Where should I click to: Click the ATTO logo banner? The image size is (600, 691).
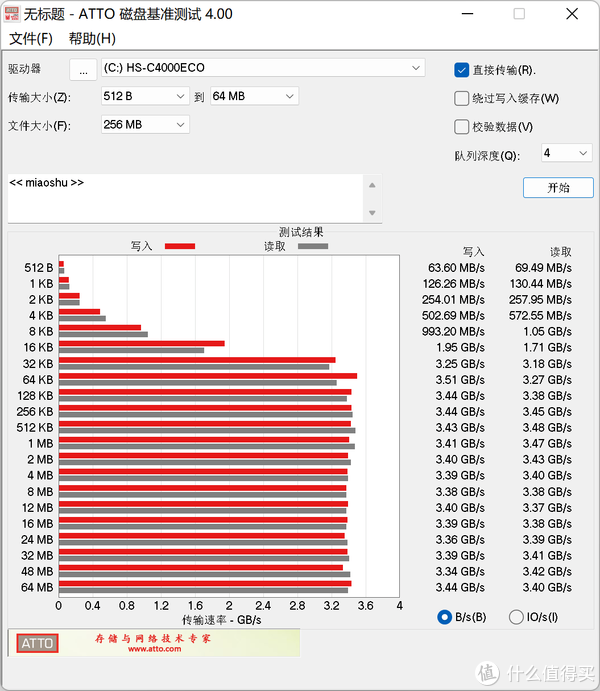coord(37,643)
